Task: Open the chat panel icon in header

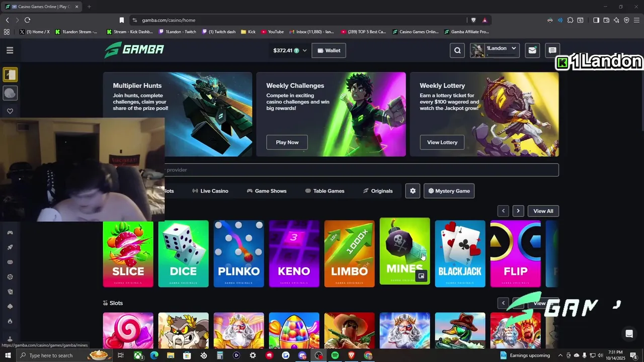Action: 552,50
